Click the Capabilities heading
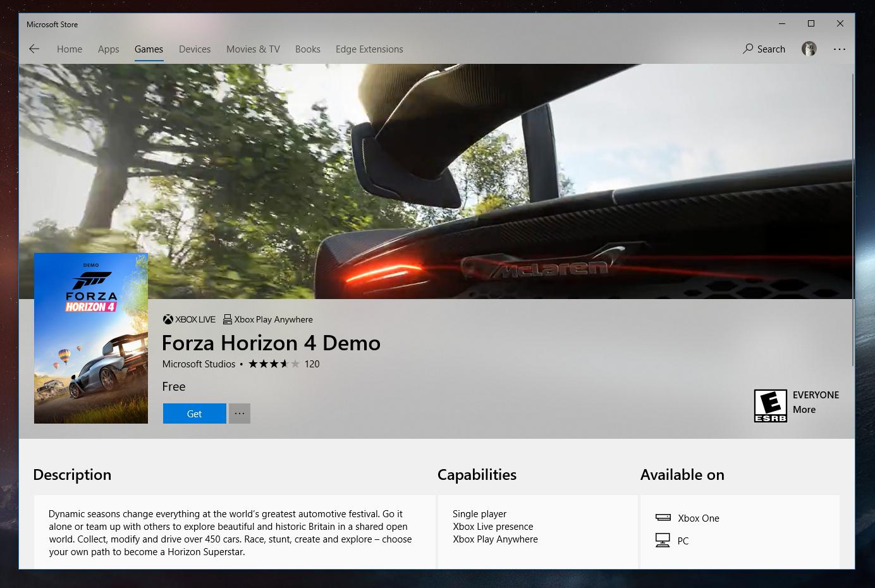Image resolution: width=875 pixels, height=588 pixels. [x=477, y=475]
